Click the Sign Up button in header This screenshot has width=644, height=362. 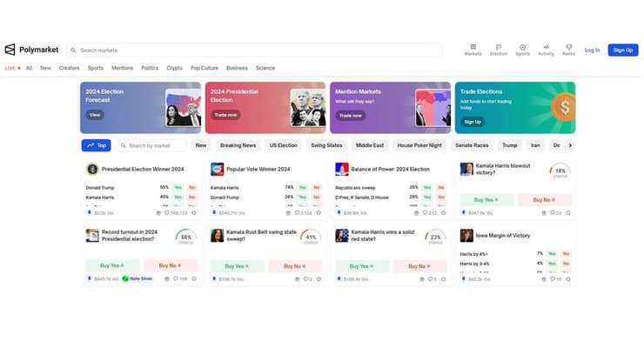623,50
